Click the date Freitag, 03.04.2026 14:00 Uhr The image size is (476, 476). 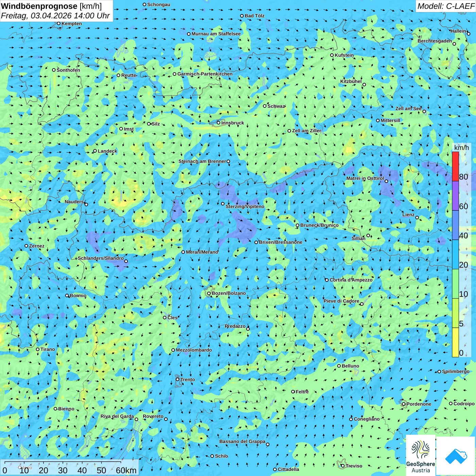click(x=55, y=16)
